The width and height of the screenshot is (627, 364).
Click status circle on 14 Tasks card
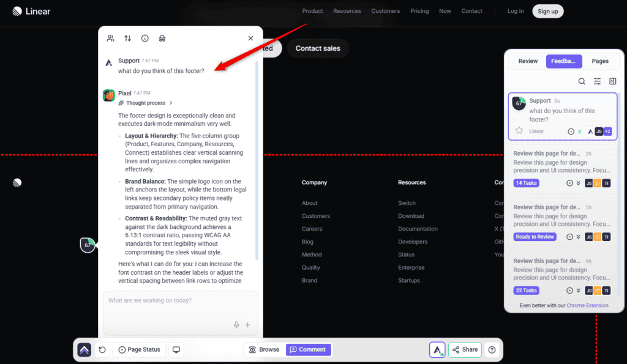pos(570,183)
